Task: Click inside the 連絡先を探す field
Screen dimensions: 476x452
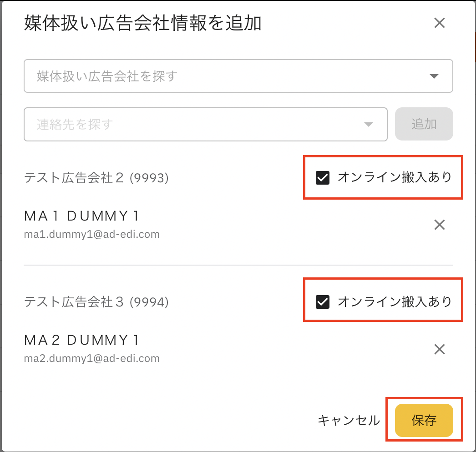Action: pos(191,124)
